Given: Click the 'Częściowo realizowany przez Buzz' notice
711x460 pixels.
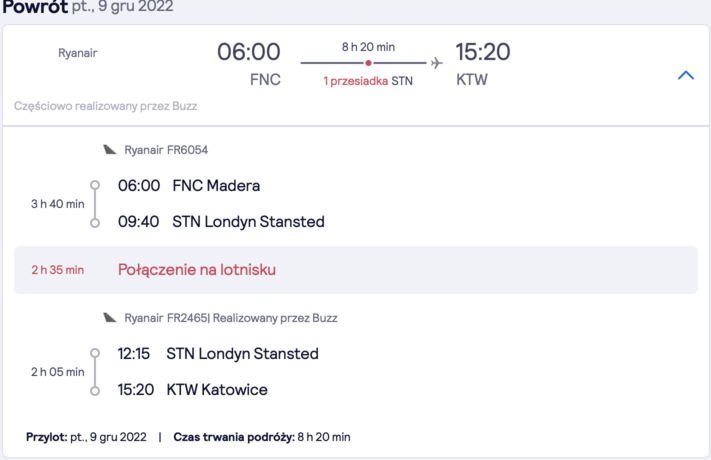Looking at the screenshot, I should [x=105, y=106].
